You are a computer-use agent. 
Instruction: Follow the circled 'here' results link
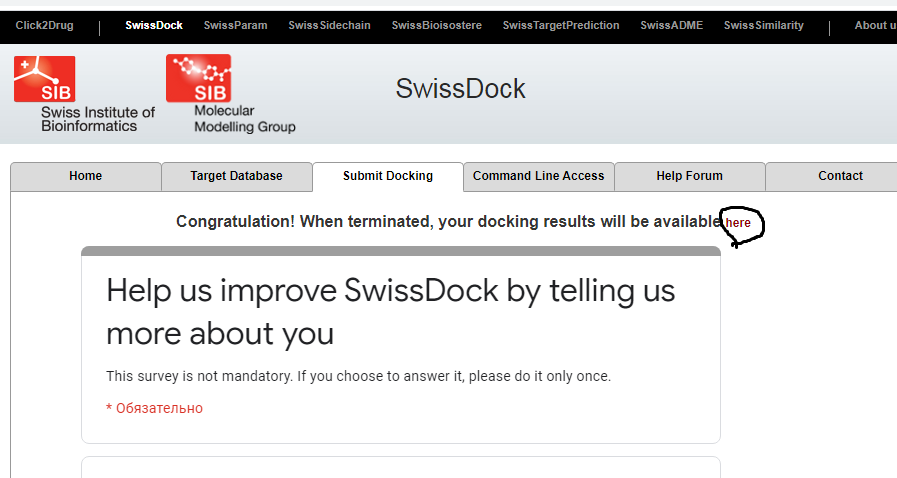coord(738,223)
